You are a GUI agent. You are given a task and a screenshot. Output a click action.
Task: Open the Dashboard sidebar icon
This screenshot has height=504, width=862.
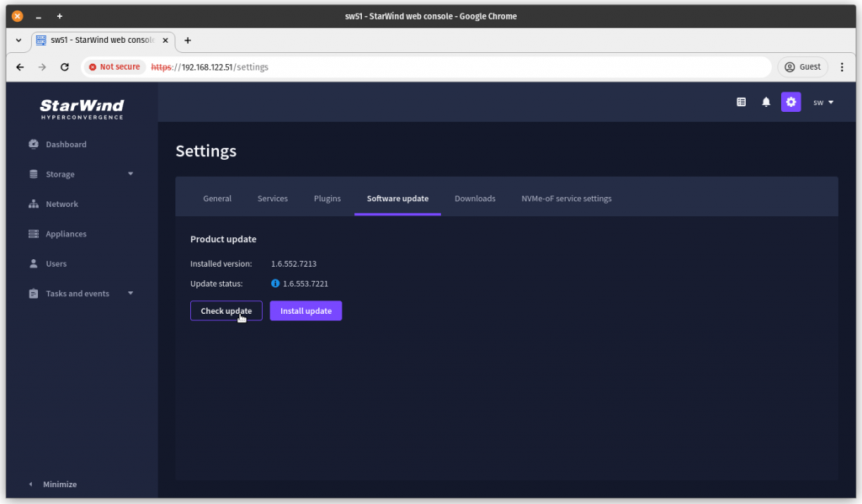tap(34, 144)
